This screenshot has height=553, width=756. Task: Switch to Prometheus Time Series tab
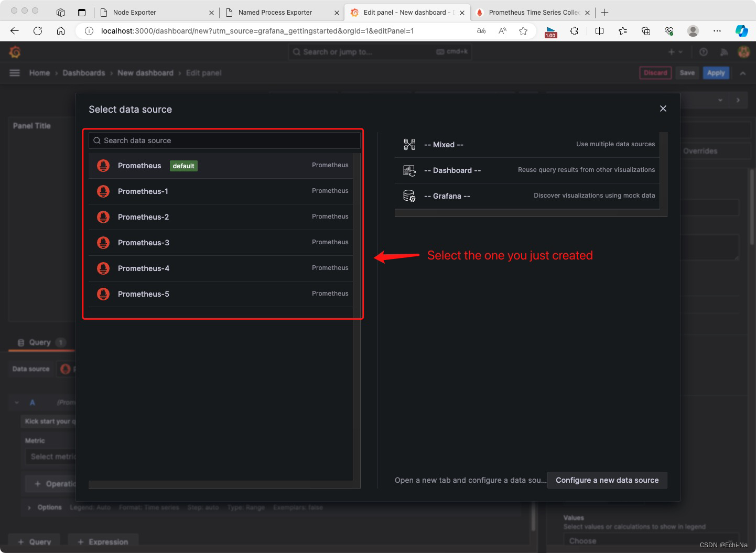pyautogui.click(x=533, y=12)
